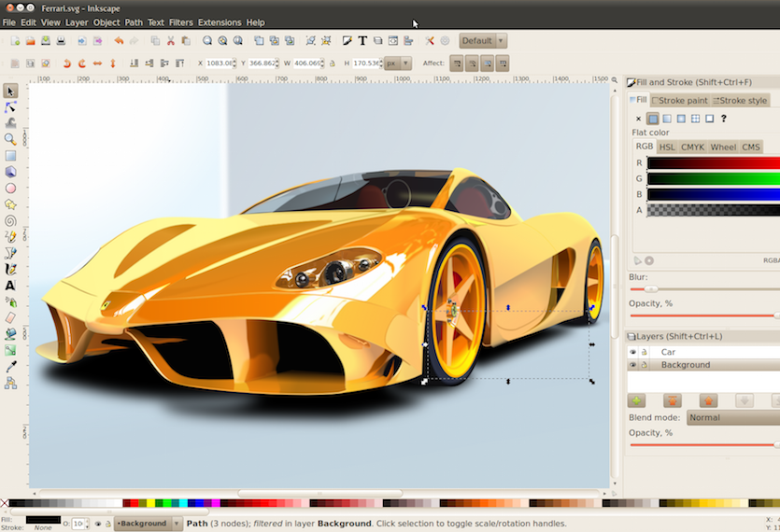The height and width of the screenshot is (532, 780).
Task: Toggle width/height ratio lock
Action: pyautogui.click(x=333, y=63)
